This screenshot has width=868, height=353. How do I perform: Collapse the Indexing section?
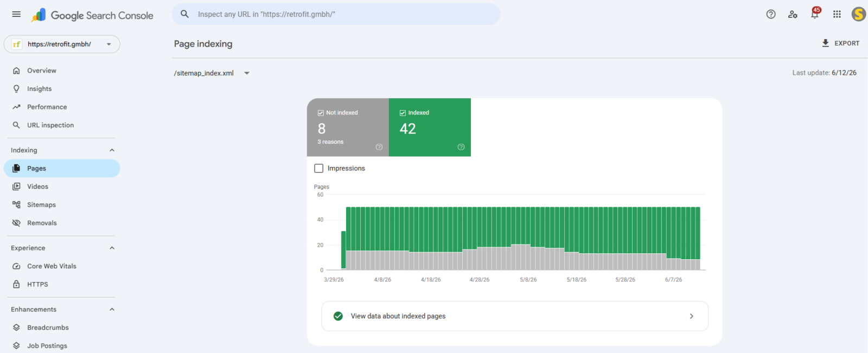112,150
